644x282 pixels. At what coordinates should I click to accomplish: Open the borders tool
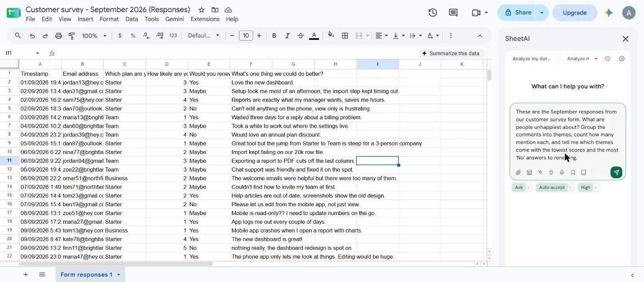(x=345, y=36)
